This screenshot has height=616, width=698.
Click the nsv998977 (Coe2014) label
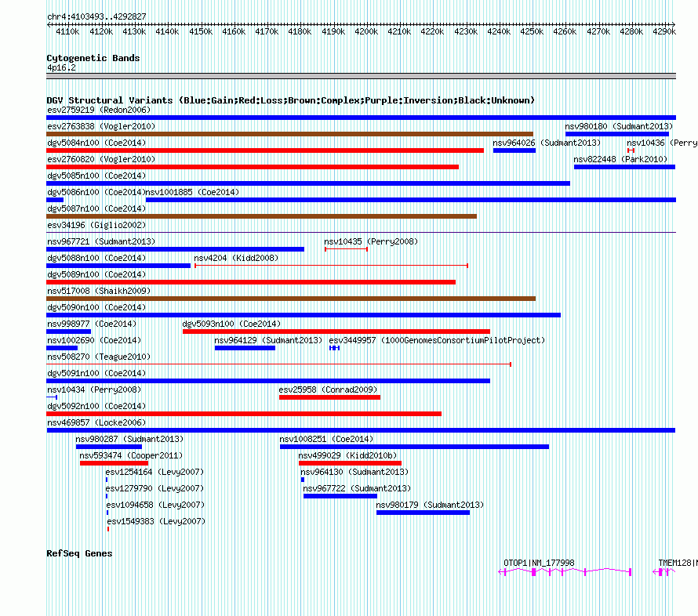click(x=92, y=324)
